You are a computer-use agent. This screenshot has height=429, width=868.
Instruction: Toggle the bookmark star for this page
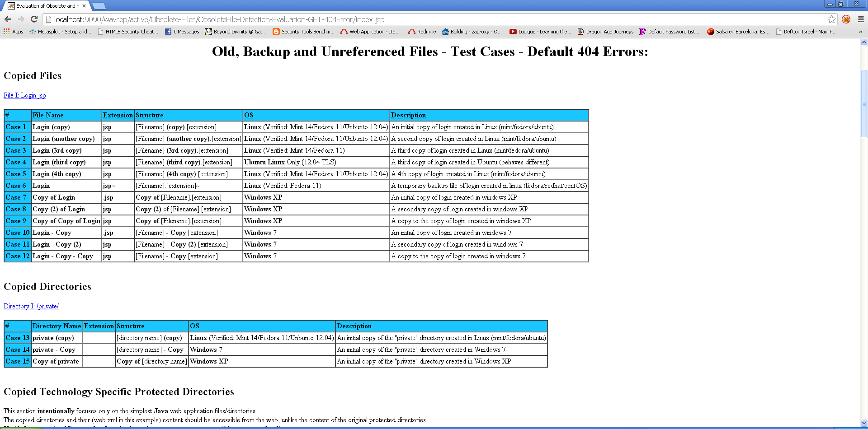pyautogui.click(x=832, y=19)
